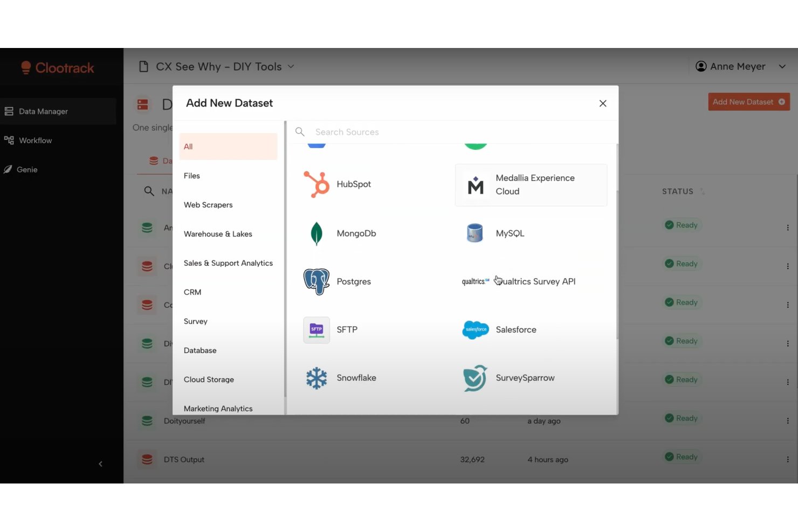
Task: Click the red Data Manager page heading icon
Action: click(143, 104)
